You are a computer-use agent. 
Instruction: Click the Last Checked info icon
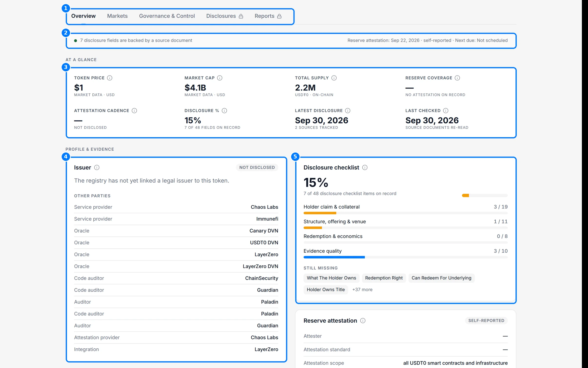pos(446,111)
